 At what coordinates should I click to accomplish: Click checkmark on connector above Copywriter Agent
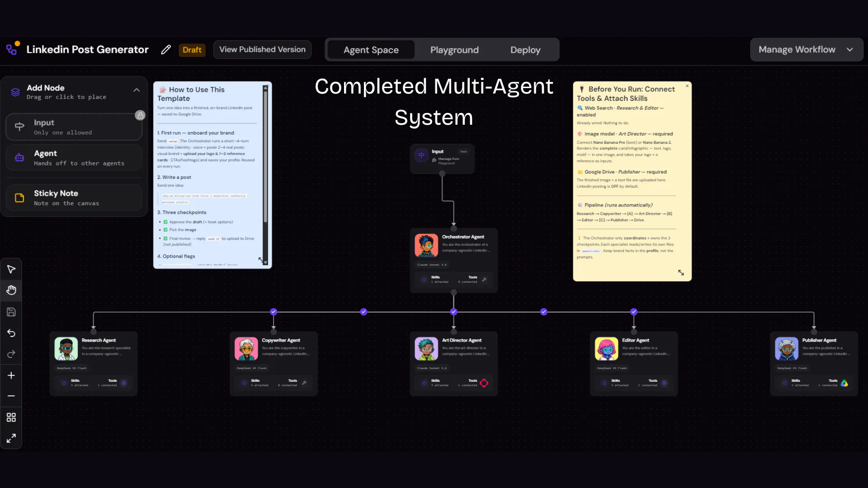[x=274, y=312]
